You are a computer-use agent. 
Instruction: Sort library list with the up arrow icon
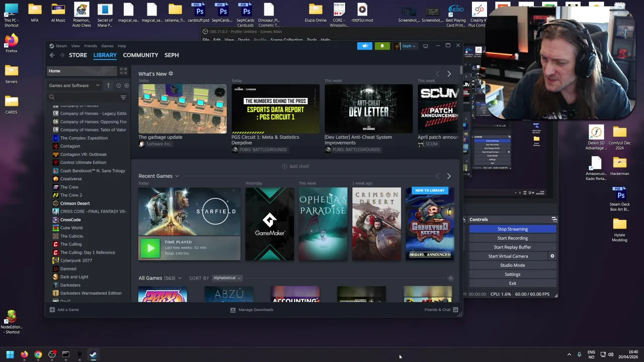[x=108, y=85]
